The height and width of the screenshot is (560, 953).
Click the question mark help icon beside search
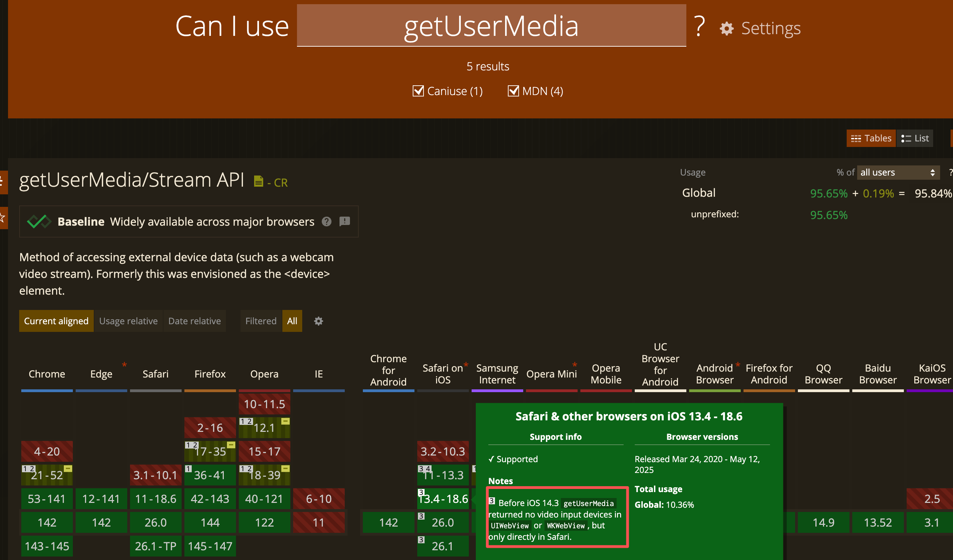coord(699,26)
